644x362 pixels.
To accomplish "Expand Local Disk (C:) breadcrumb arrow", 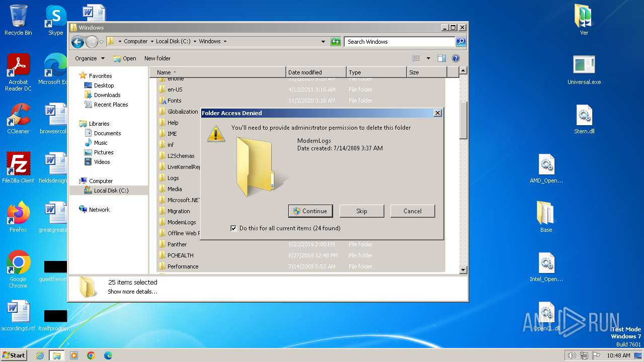I will coord(195,42).
